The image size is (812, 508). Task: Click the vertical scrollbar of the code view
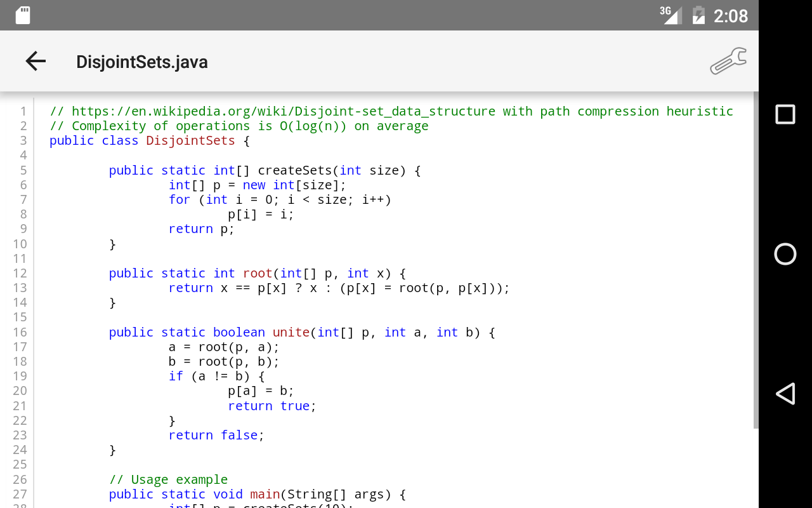pyautogui.click(x=756, y=260)
